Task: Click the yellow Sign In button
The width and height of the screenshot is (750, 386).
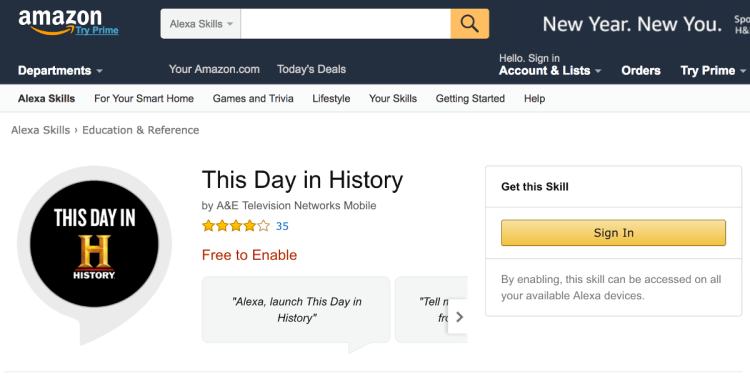Action: pyautogui.click(x=613, y=233)
